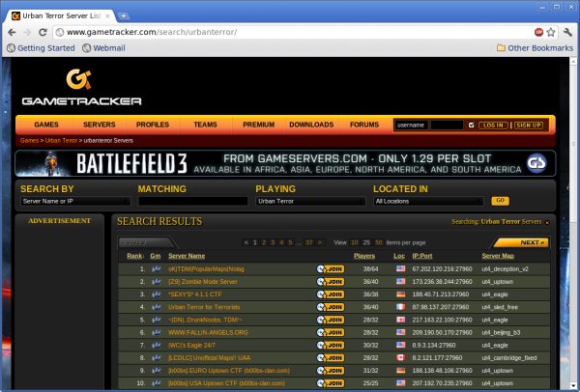
Task: Click Canadian flag for 8.2.121.177 server
Action: [x=400, y=357]
